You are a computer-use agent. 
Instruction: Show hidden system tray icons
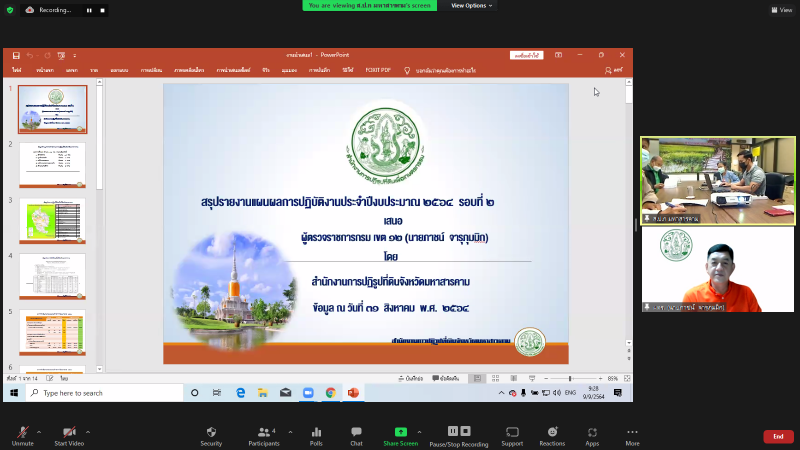point(502,393)
